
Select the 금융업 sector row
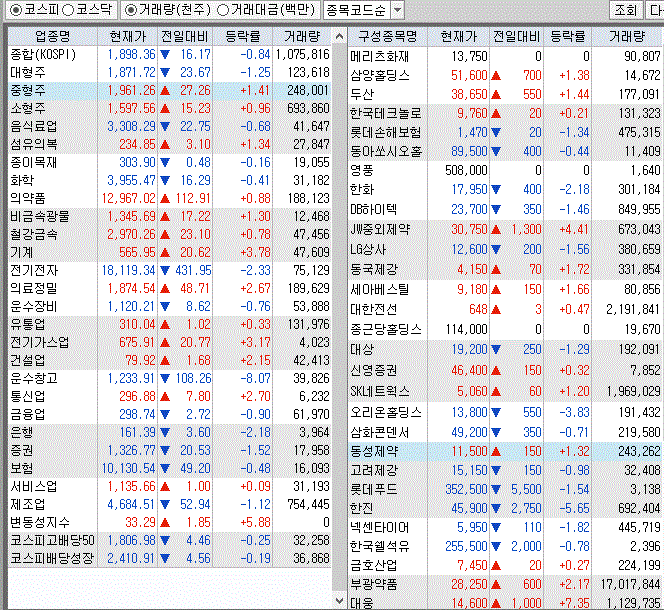point(169,415)
